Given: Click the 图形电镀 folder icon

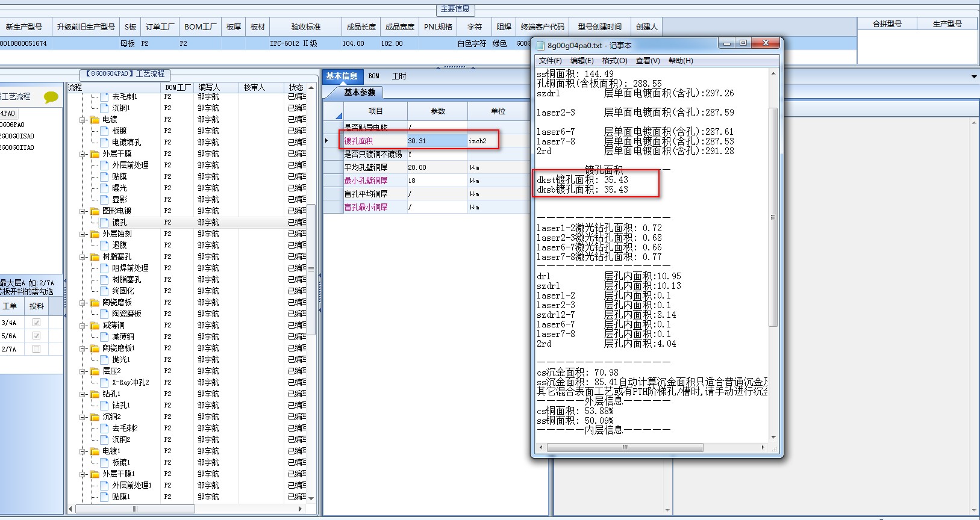Looking at the screenshot, I should [x=95, y=211].
